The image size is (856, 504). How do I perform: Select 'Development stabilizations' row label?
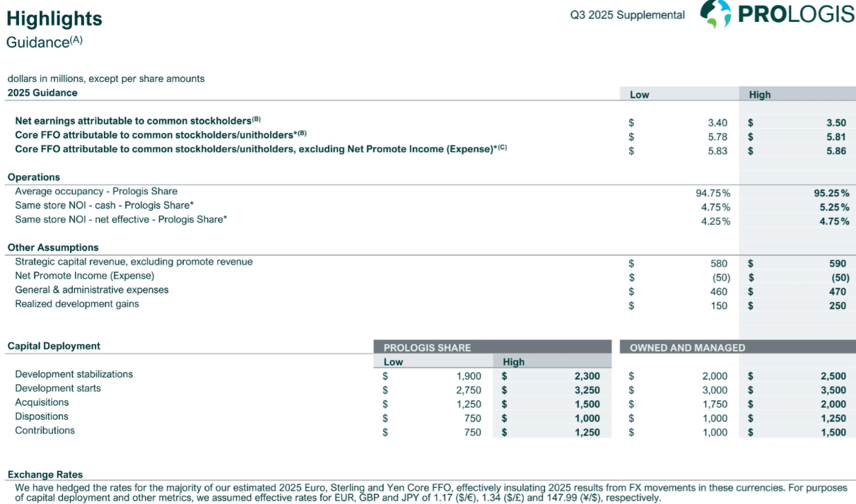tap(74, 374)
